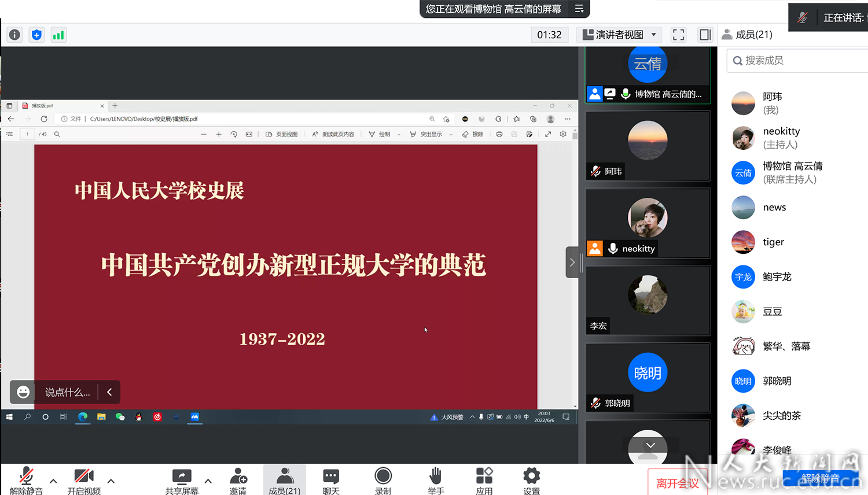Toggle the Members (21) panel
The height and width of the screenshot is (495, 868).
coord(284,481)
